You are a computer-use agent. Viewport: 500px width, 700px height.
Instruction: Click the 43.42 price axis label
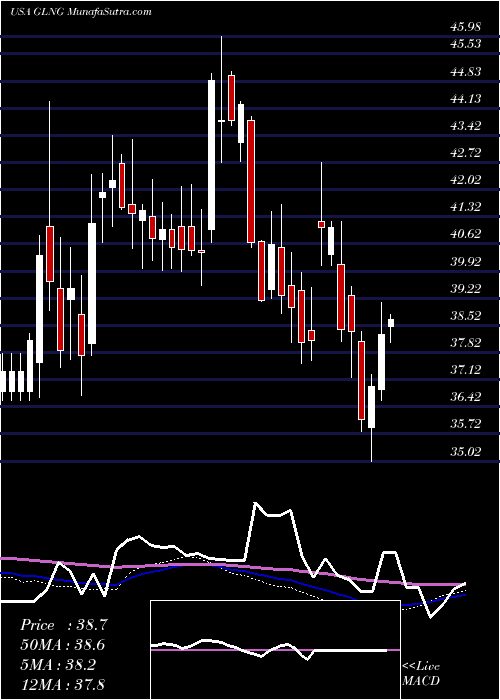pyautogui.click(x=465, y=126)
